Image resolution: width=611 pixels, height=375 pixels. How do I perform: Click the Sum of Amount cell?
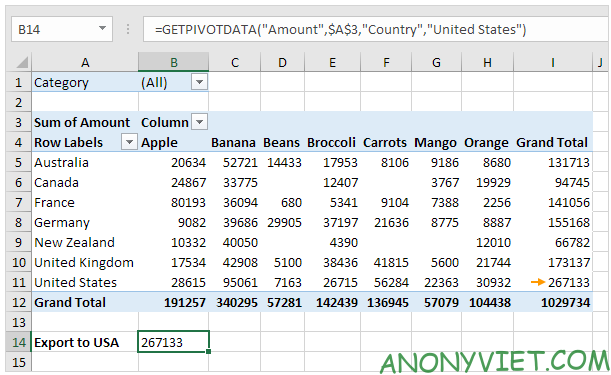coord(82,122)
